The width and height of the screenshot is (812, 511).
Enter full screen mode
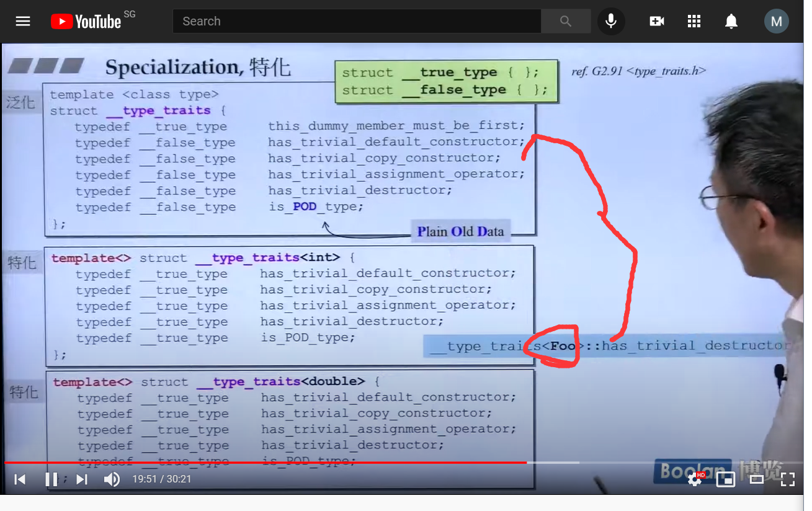(788, 479)
